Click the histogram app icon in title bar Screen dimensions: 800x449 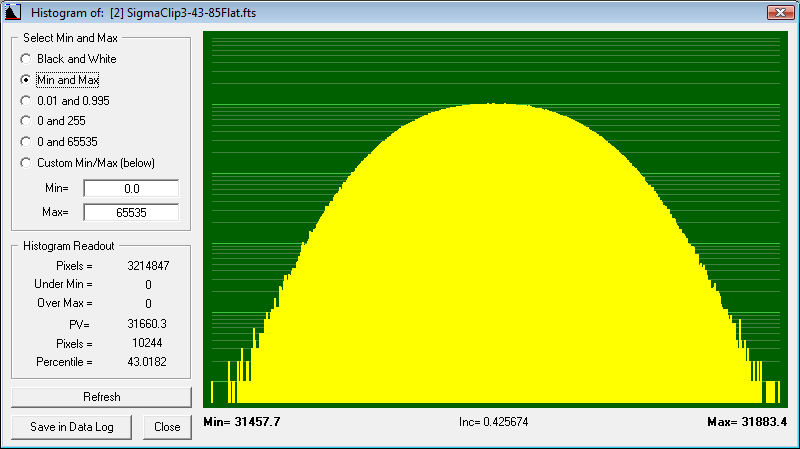coord(14,12)
